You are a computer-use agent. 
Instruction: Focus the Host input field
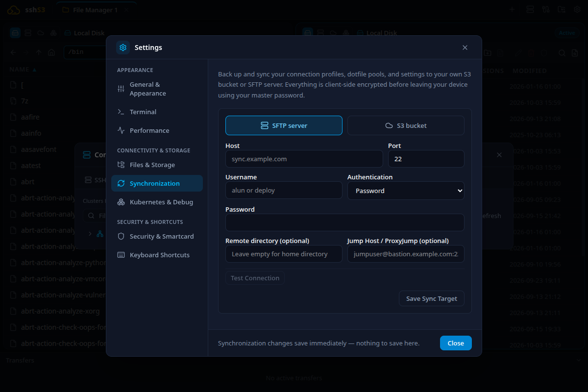(304, 159)
